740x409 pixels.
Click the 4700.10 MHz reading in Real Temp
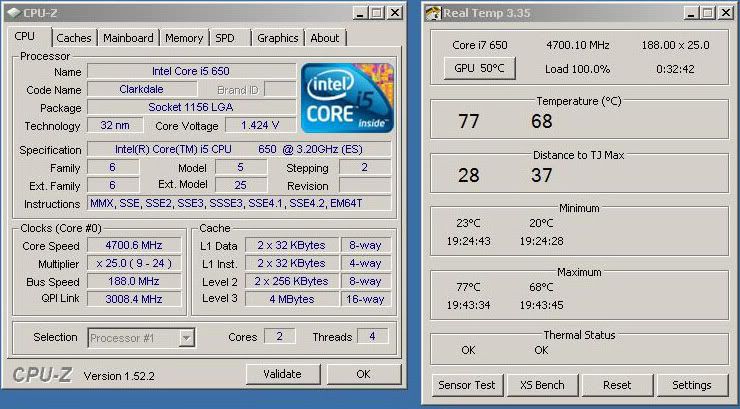pyautogui.click(x=578, y=45)
